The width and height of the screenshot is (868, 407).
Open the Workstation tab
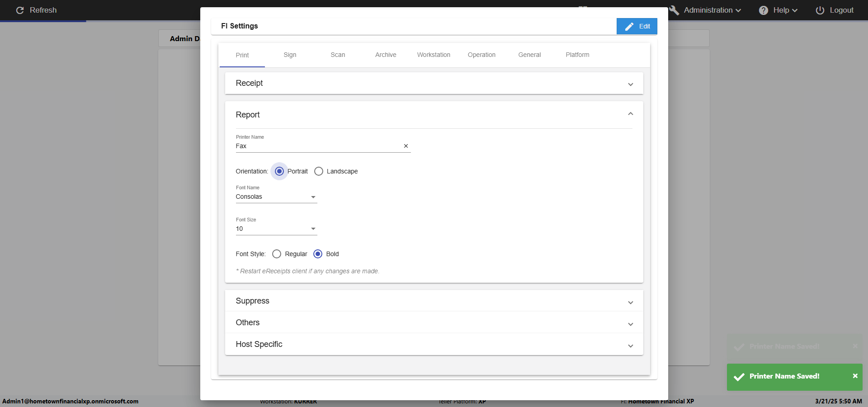tap(434, 55)
